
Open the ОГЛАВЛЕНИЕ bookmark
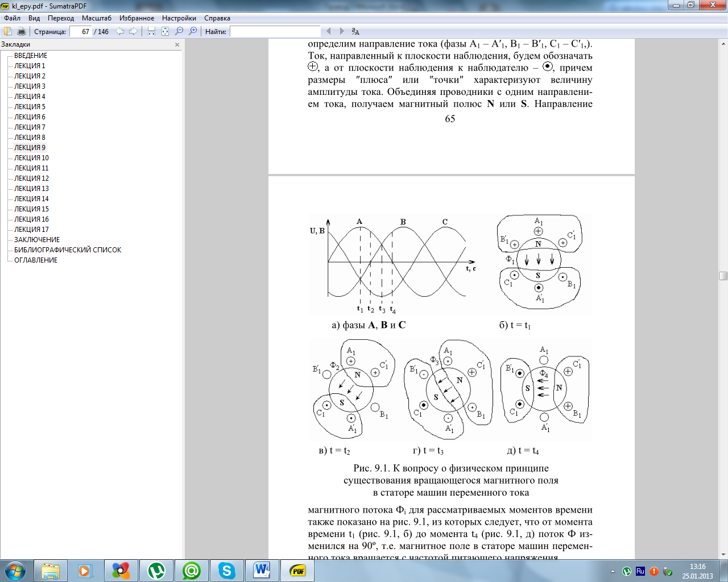click(36, 260)
